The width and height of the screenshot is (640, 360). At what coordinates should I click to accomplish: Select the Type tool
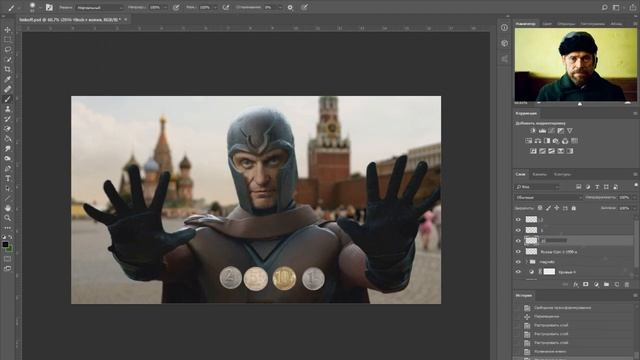(8, 178)
